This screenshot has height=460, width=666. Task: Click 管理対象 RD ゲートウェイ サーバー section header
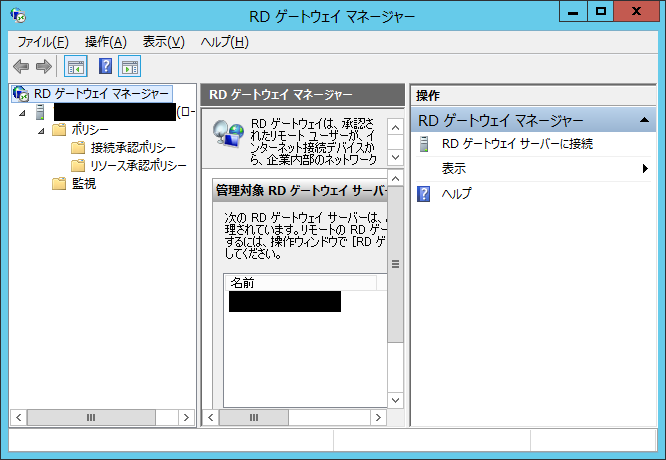(300, 190)
